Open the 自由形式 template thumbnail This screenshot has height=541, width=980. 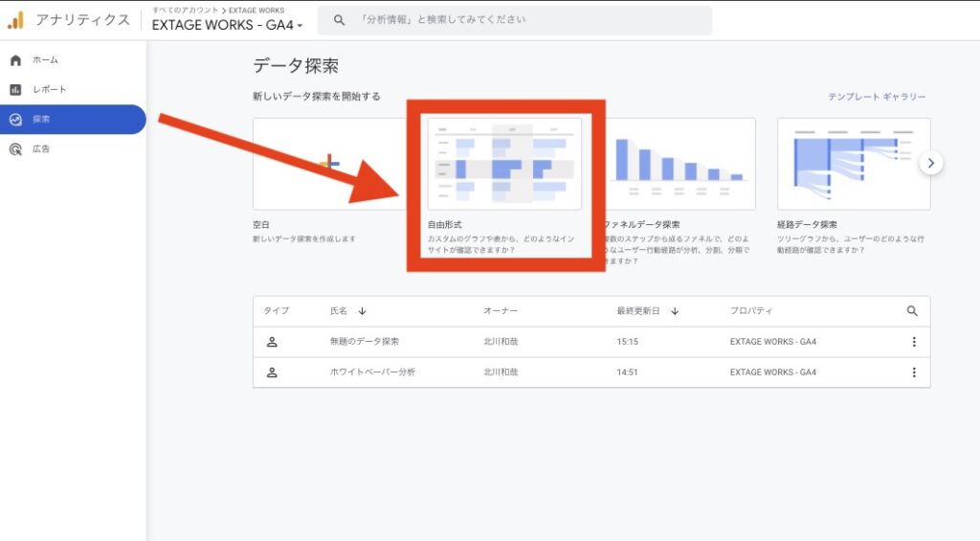pyautogui.click(x=504, y=164)
